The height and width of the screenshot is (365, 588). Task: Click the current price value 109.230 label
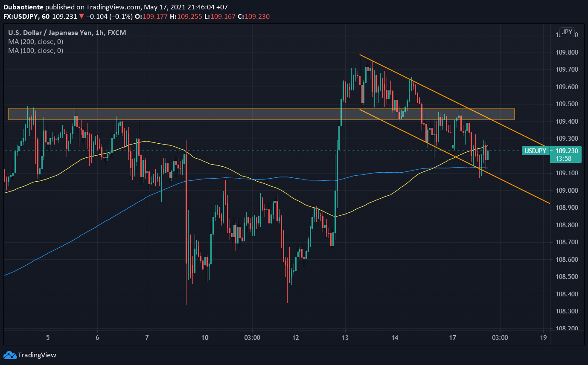coord(566,151)
